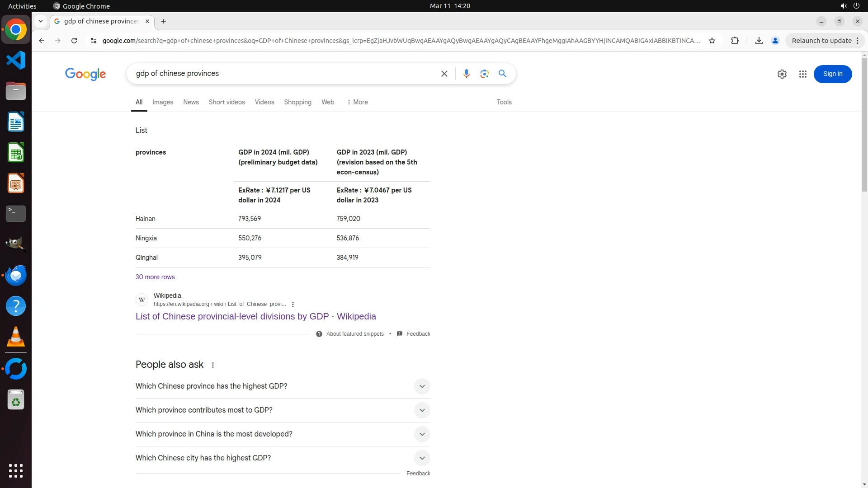868x488 pixels.
Task: Open Chrome extensions puzzle icon
Action: click(x=735, y=41)
